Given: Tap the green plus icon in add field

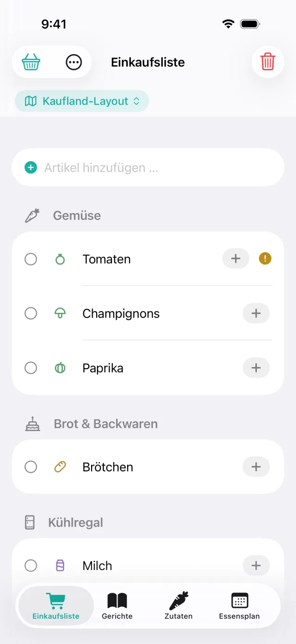Looking at the screenshot, I should 31,167.
